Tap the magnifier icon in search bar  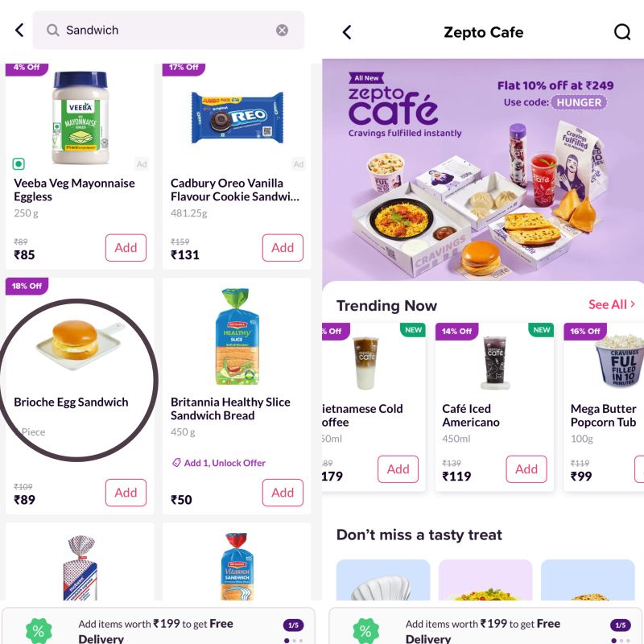point(52,30)
